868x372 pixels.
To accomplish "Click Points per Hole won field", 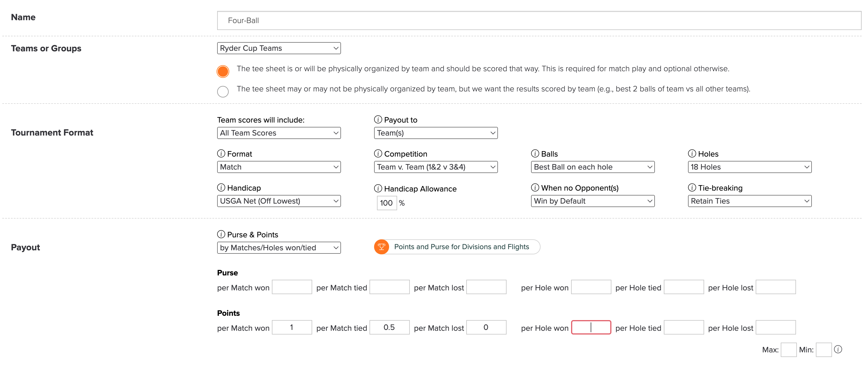I will (x=591, y=328).
